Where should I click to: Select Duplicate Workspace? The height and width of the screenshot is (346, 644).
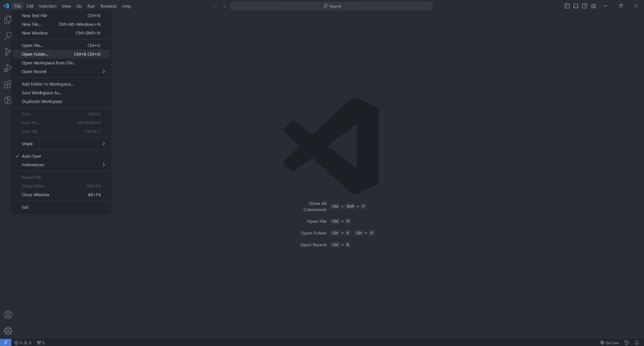click(61, 101)
